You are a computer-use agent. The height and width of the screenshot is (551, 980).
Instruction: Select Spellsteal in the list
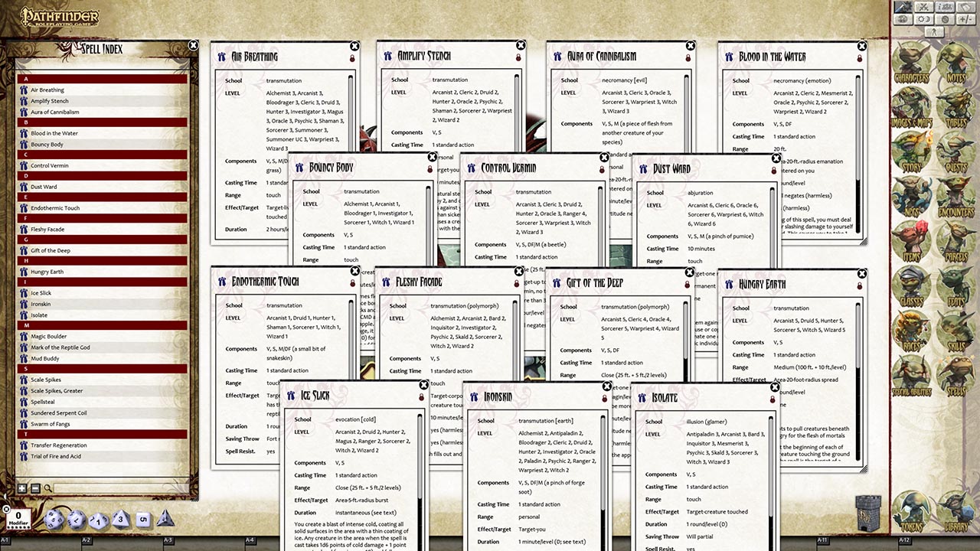coord(102,402)
